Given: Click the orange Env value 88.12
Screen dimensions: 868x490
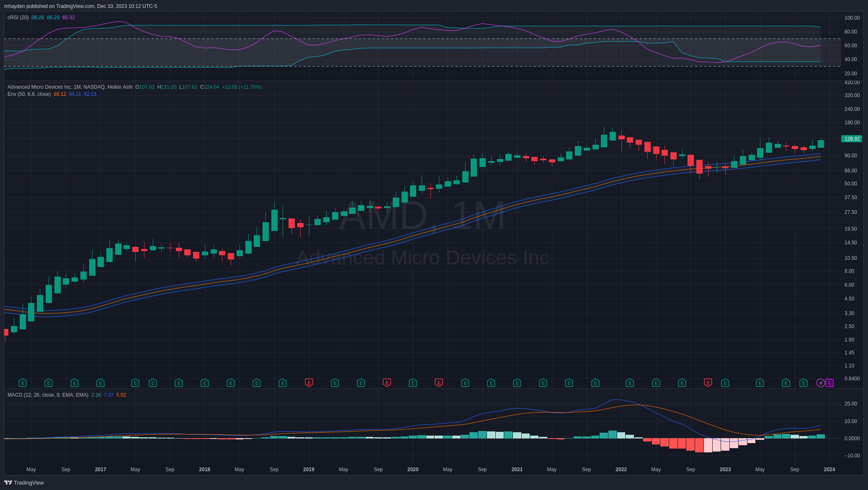Looking at the screenshot, I should pyautogui.click(x=60, y=94).
